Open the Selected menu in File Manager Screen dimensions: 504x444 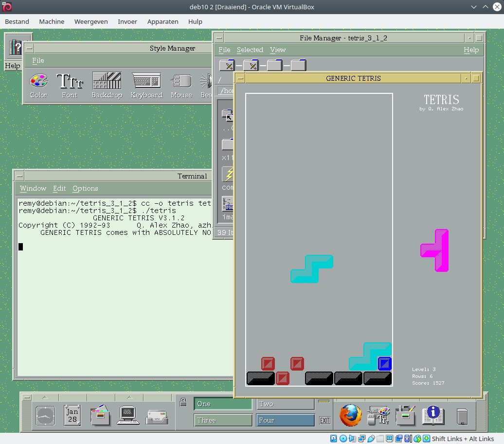tap(250, 50)
